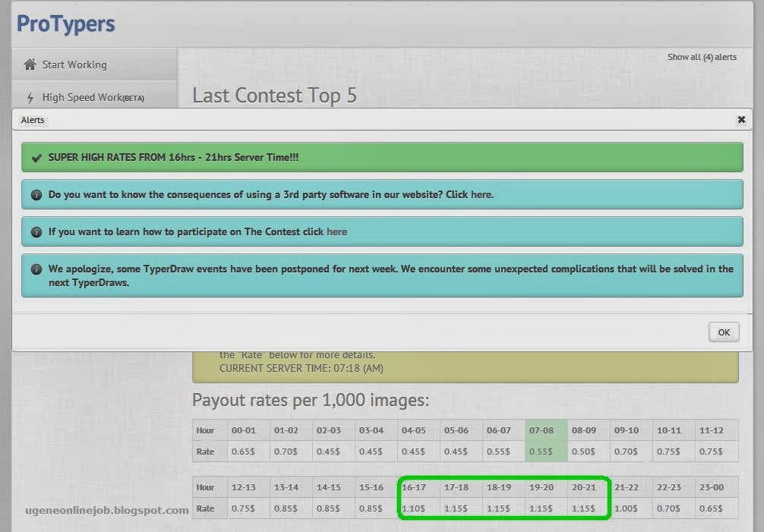Click the checkmark icon on the SUPER HIGH RATES alert

pos(36,157)
